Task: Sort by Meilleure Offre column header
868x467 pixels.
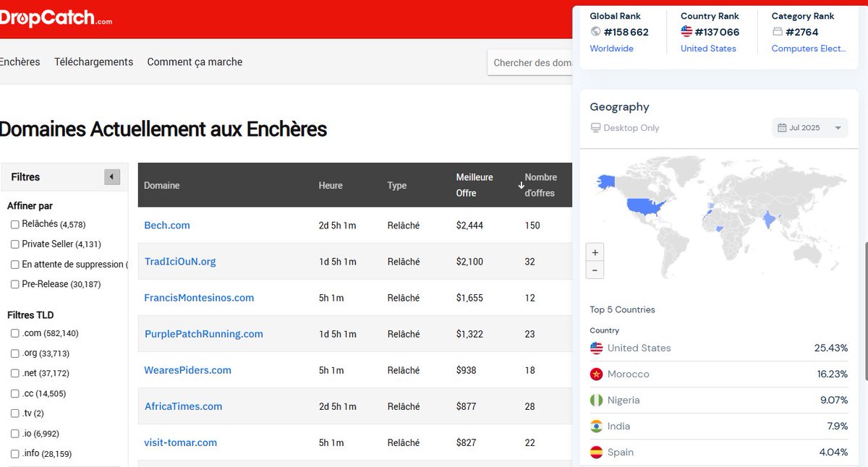Action: click(475, 185)
